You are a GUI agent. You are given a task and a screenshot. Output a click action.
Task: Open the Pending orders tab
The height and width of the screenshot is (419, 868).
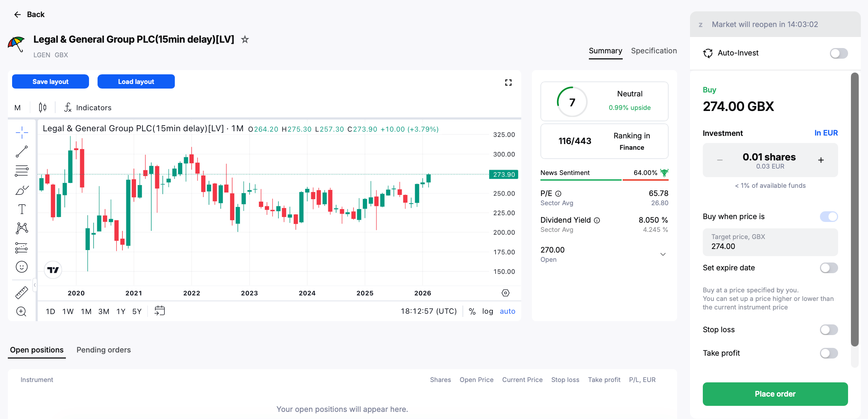point(104,350)
